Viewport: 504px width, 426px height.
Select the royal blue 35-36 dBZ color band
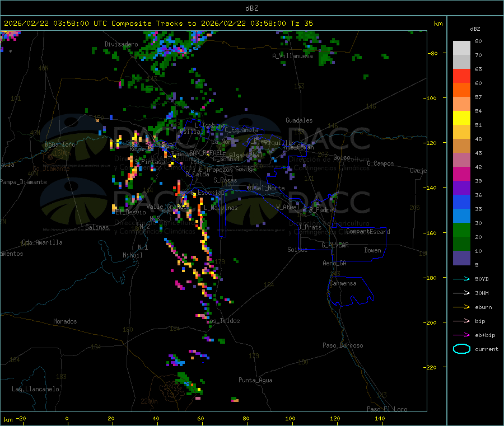(461, 202)
